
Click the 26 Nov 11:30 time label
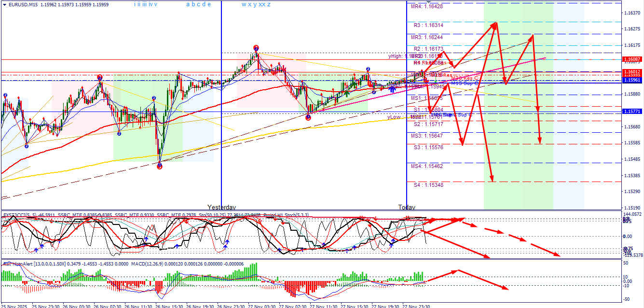(x=139, y=306)
